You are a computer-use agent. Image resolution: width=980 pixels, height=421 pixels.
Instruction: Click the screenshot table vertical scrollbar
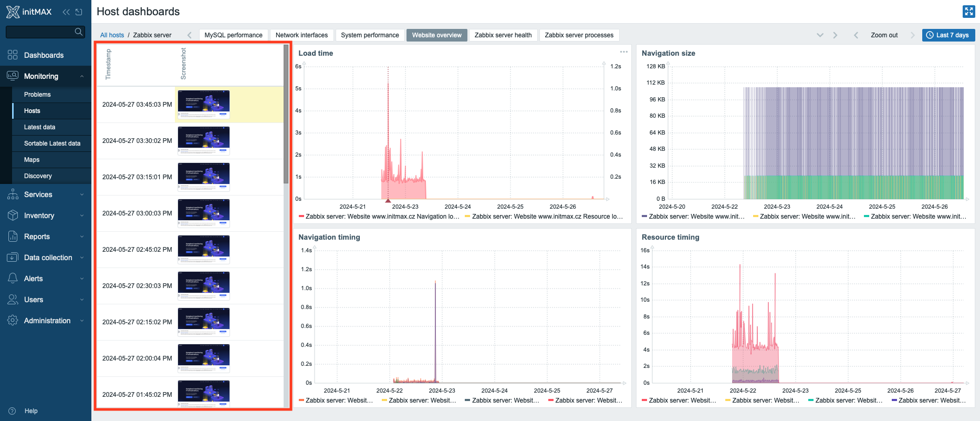coord(286,114)
